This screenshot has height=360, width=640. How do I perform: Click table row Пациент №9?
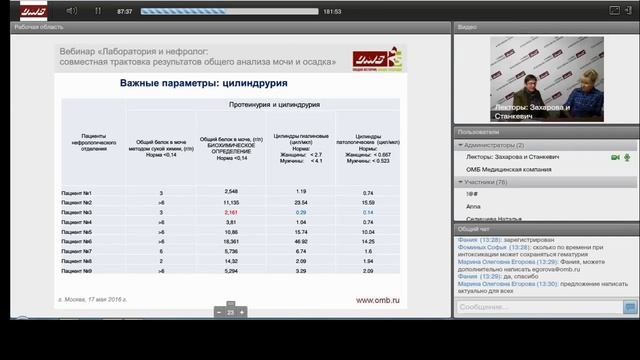(231, 271)
